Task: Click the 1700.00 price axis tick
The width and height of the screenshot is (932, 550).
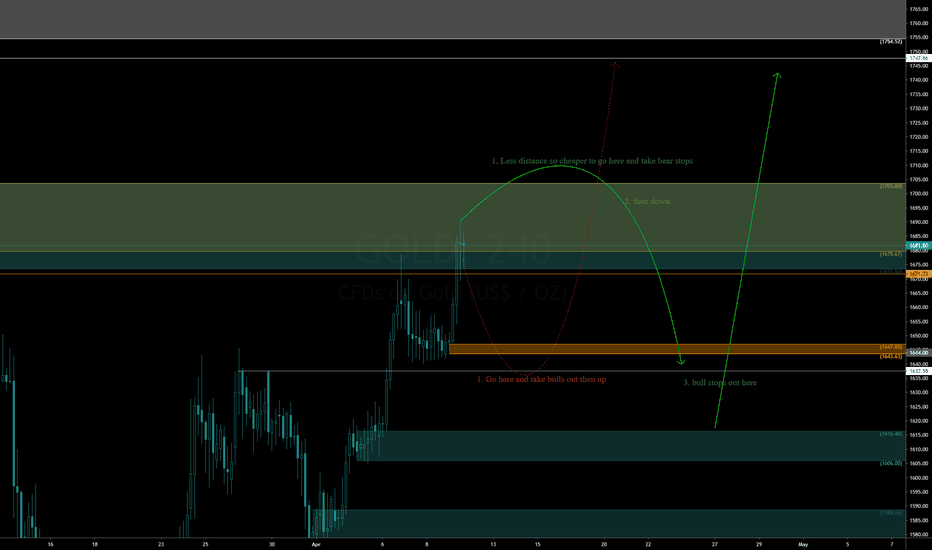Action: [920, 194]
